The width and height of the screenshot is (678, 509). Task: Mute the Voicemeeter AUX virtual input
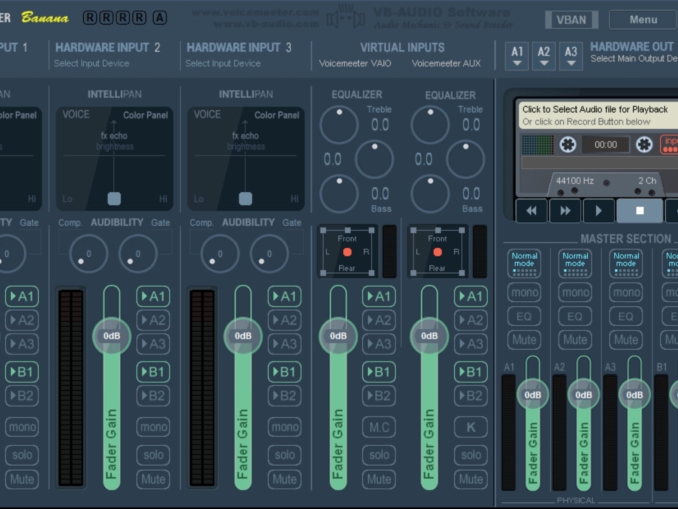coord(470,479)
